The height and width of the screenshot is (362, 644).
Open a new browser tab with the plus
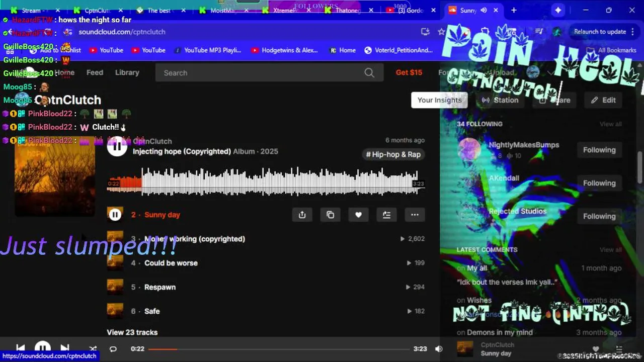click(514, 10)
